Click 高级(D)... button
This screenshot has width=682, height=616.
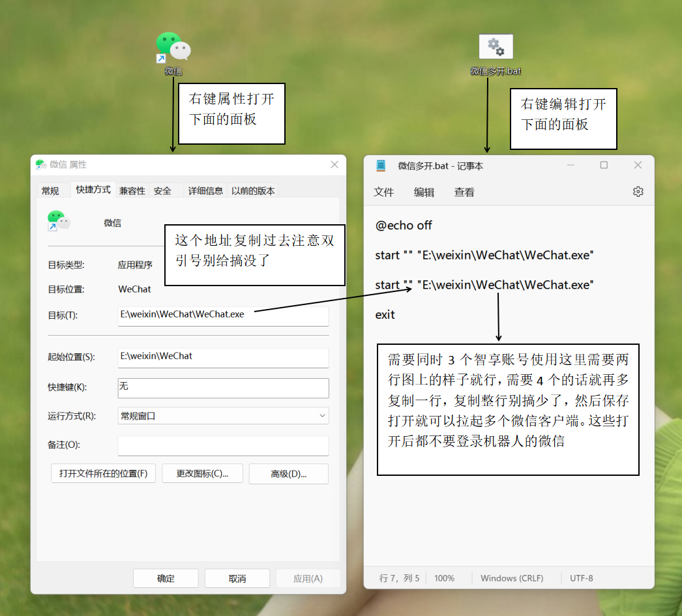click(288, 473)
